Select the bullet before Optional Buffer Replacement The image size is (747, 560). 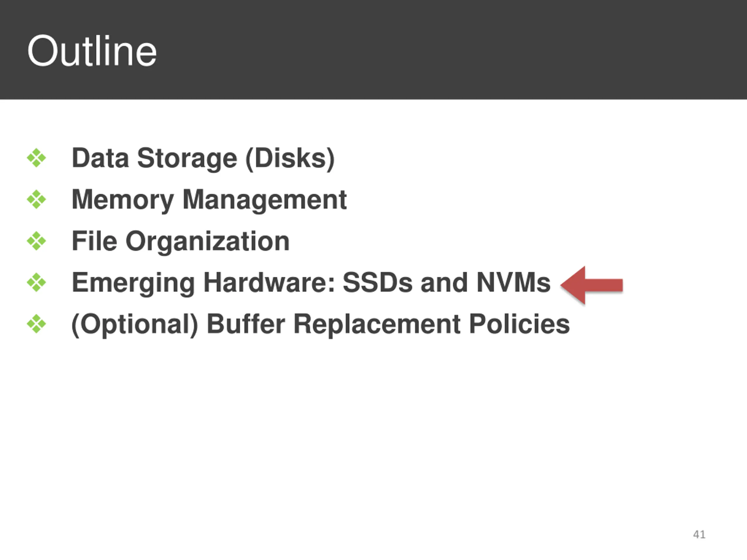[36, 324]
